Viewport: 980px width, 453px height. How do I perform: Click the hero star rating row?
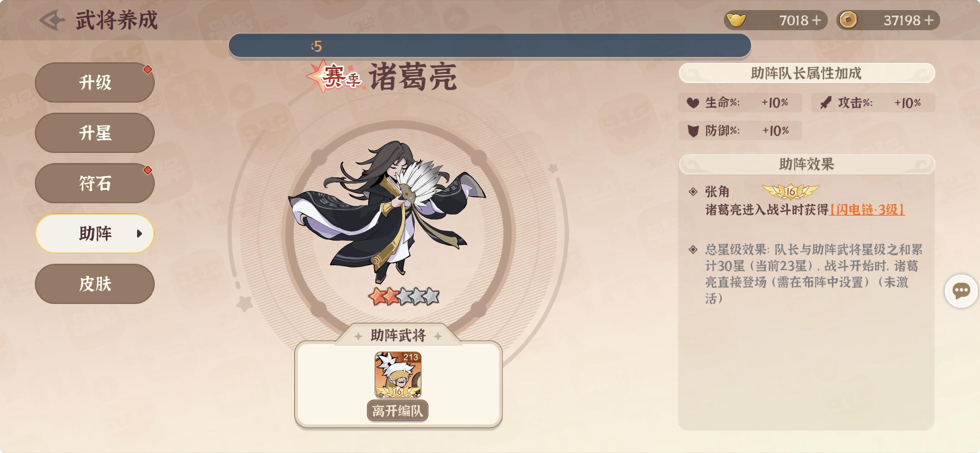404,297
